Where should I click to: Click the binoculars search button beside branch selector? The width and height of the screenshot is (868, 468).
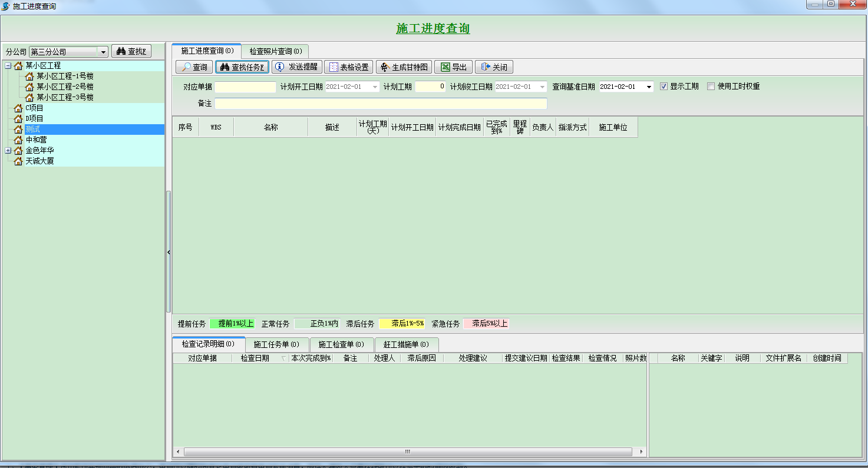[x=131, y=52]
